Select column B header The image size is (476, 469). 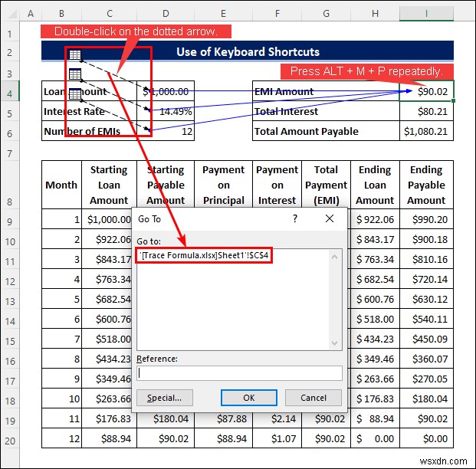(x=61, y=13)
